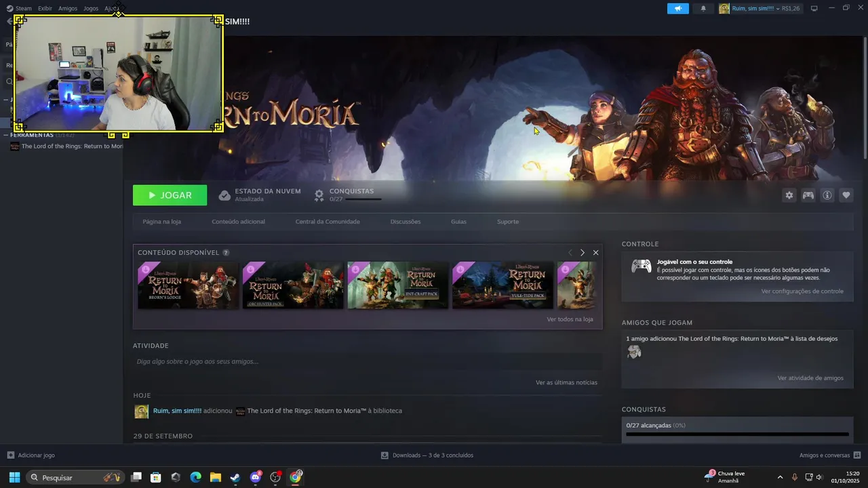Select Orc Hunter Pack DLC thumbnail
868x488 pixels.
(x=293, y=285)
